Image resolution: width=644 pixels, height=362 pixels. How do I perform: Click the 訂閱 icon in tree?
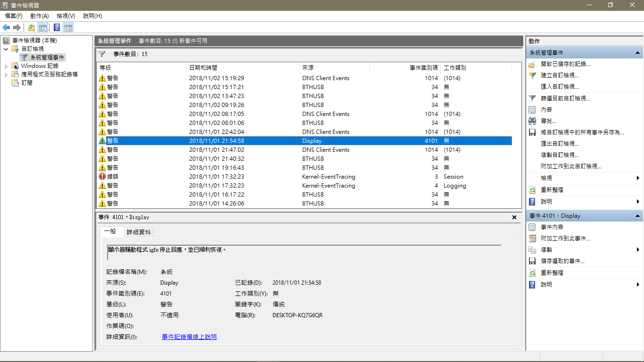point(16,83)
